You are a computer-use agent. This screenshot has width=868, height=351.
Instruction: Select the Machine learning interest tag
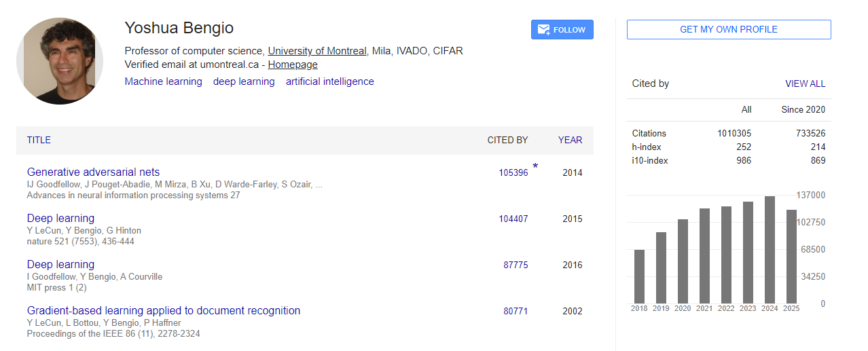[x=163, y=81]
